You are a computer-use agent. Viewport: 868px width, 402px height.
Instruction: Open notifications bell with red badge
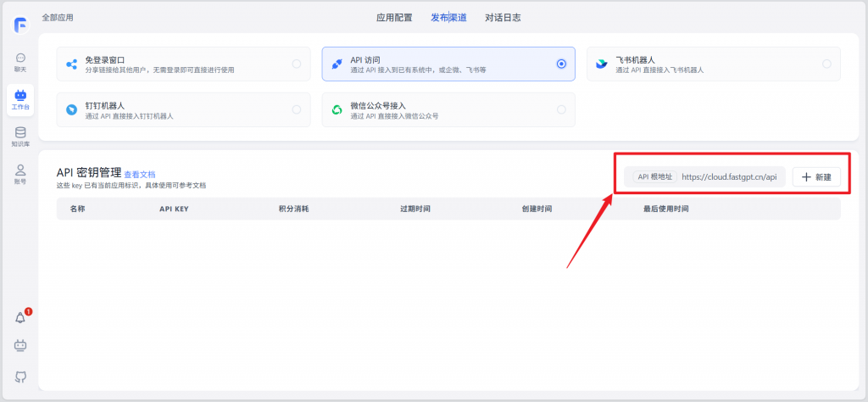click(21, 317)
